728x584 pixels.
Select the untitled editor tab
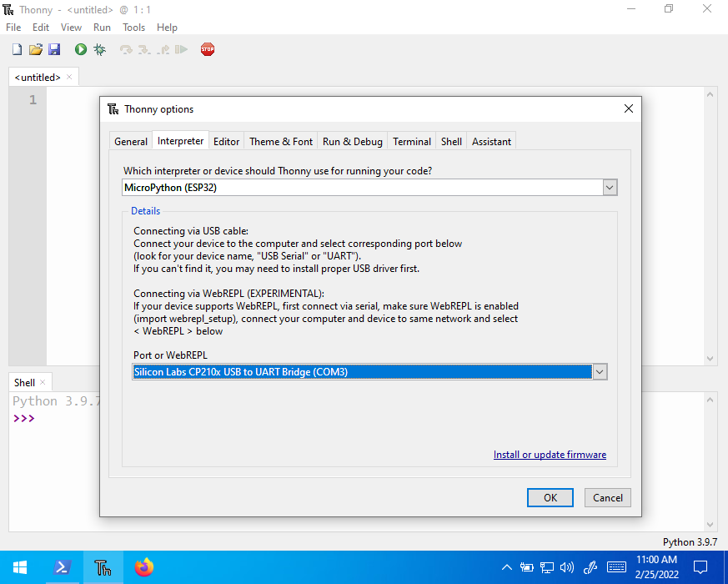pyautogui.click(x=38, y=77)
